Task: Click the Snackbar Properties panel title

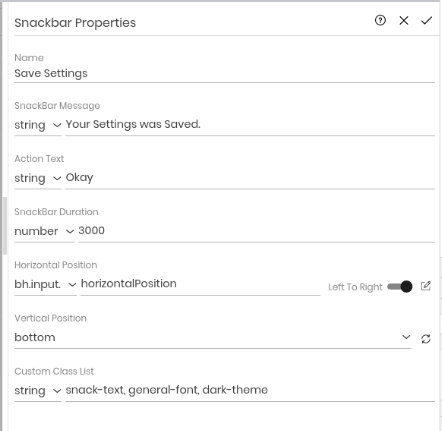Action: pos(75,23)
